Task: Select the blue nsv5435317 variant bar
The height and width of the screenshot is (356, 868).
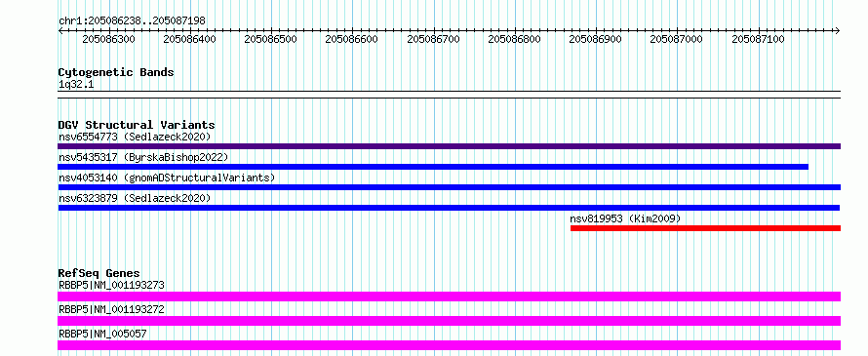Action: point(433,167)
